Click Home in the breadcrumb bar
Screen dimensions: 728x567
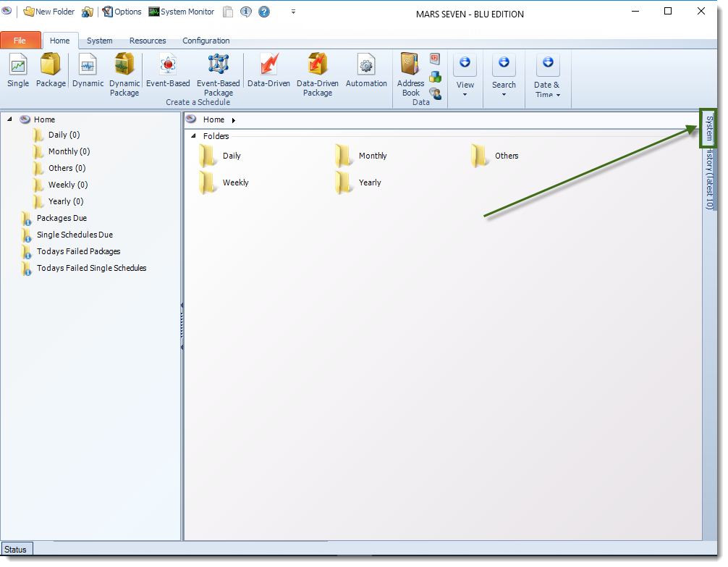(213, 119)
